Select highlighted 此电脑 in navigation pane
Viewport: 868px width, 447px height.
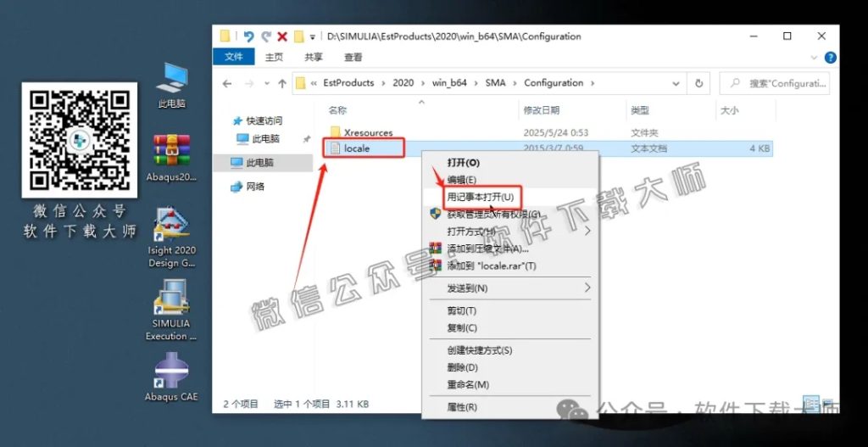263,163
